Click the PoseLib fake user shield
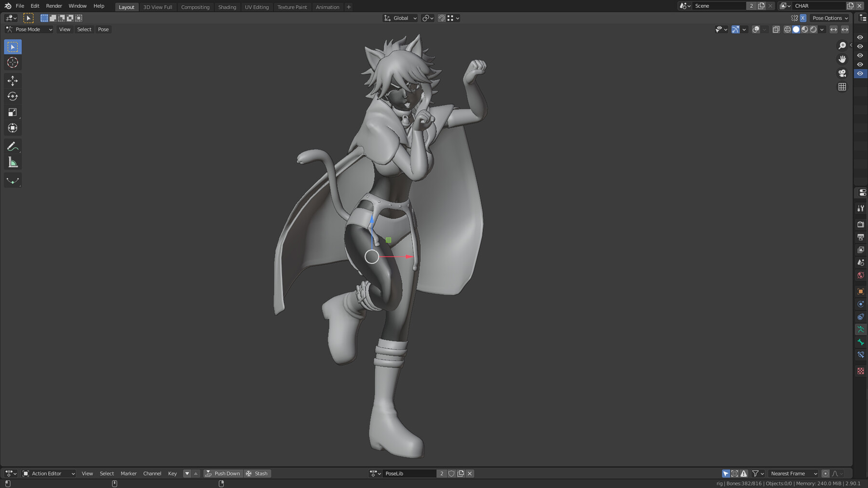The image size is (868, 488). tap(451, 474)
